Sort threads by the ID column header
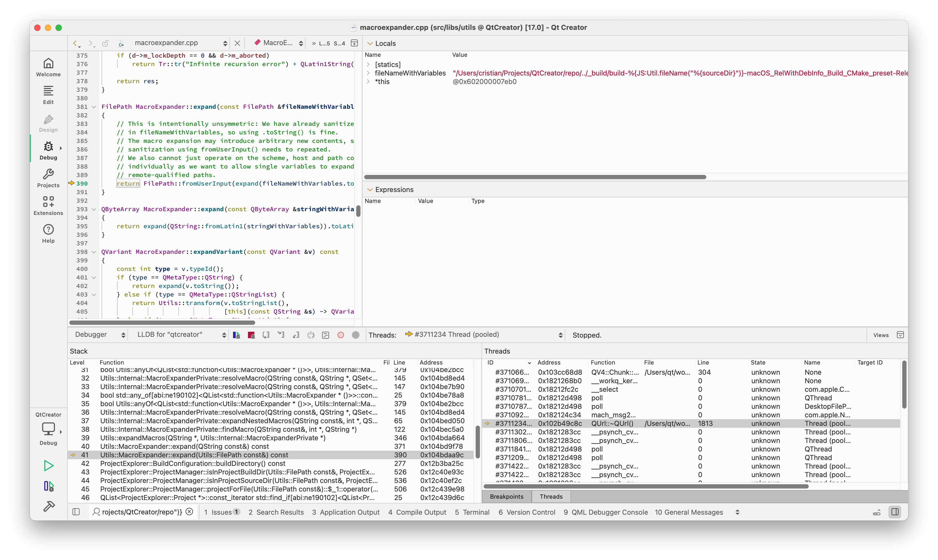This screenshot has height=560, width=938. point(509,363)
